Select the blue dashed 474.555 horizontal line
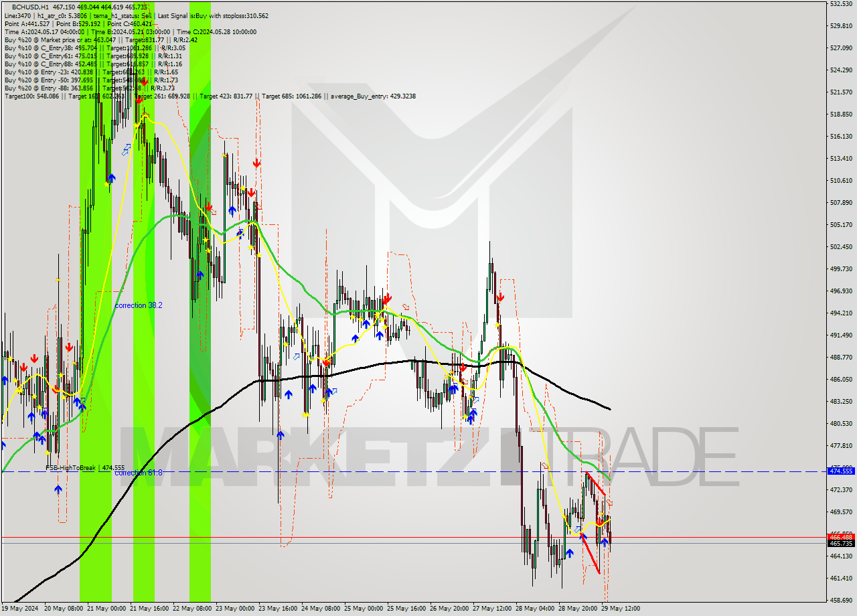Image resolution: width=857 pixels, height=616 pixels. [x=413, y=471]
